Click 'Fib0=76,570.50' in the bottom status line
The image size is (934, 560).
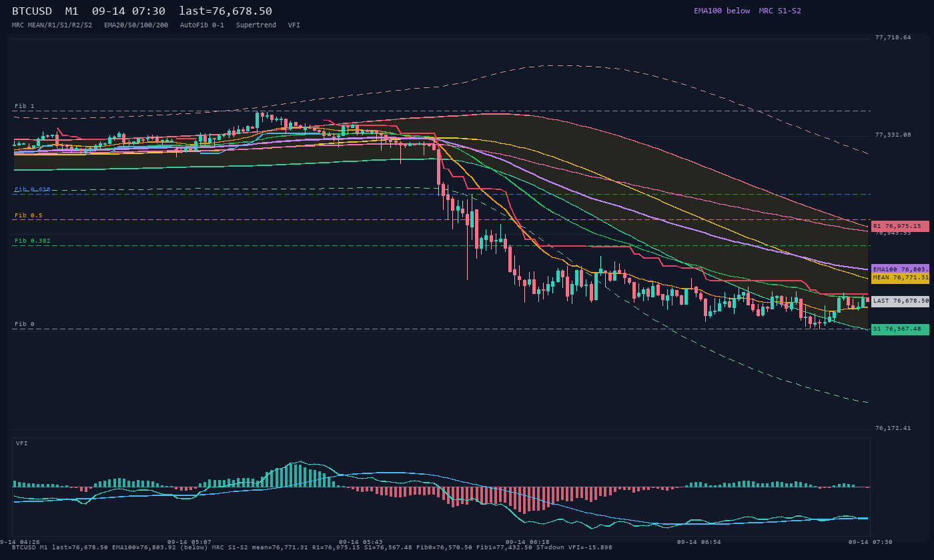coord(444,547)
